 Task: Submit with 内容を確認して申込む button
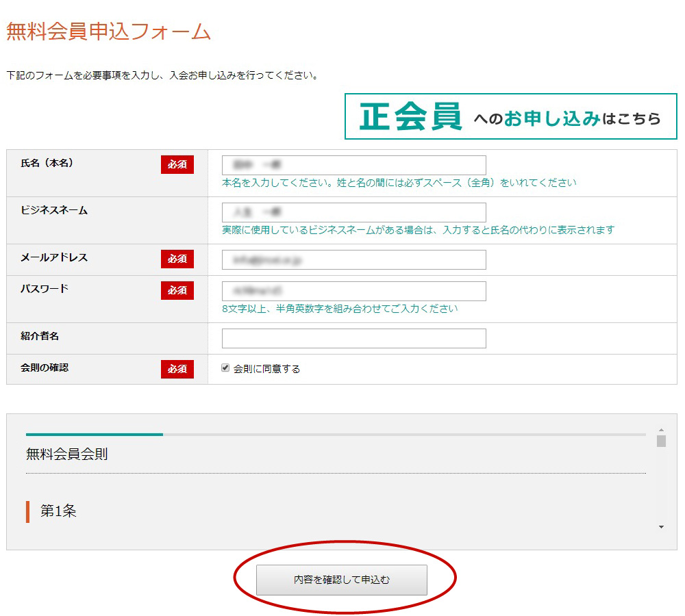coord(341,580)
